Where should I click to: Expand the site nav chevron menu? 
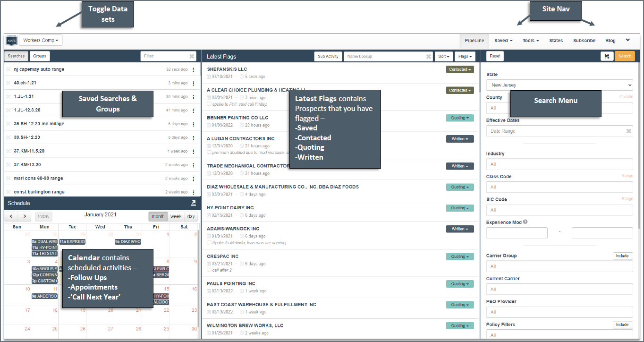tap(627, 40)
